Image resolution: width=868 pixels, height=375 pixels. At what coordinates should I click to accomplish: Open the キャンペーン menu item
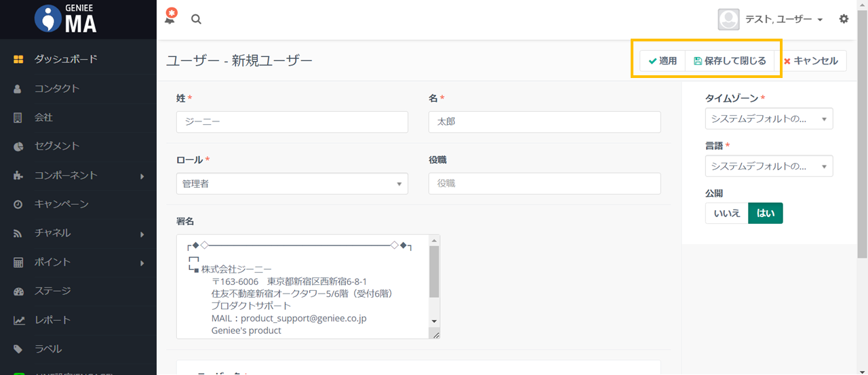61,204
